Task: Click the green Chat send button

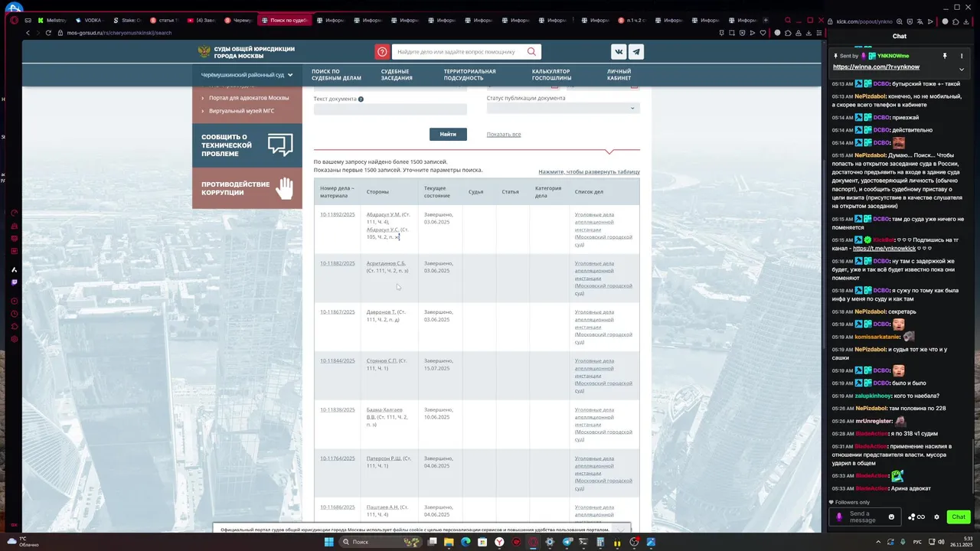Action: (959, 517)
